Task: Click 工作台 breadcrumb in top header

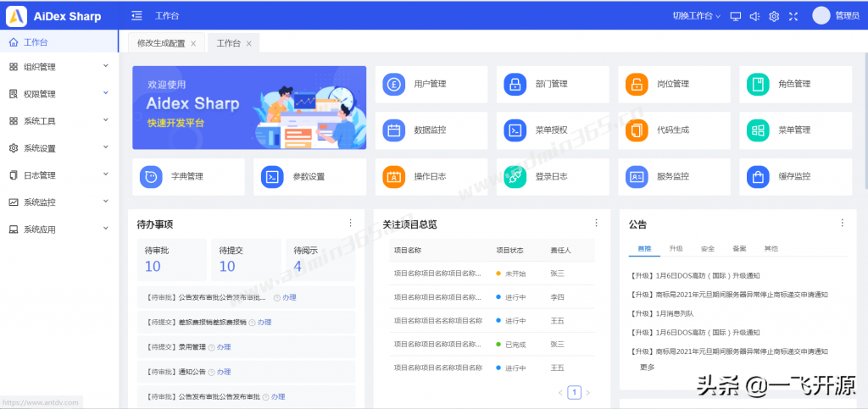Action: click(167, 16)
